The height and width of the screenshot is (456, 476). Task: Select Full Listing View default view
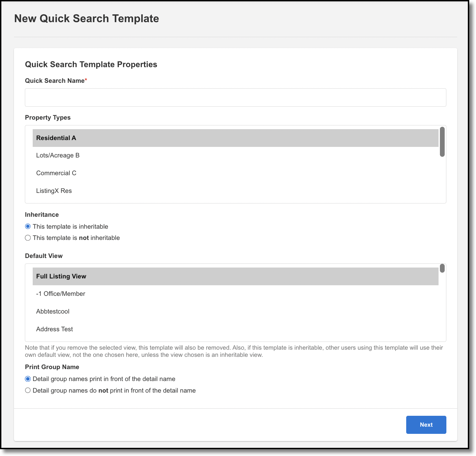[x=235, y=276]
